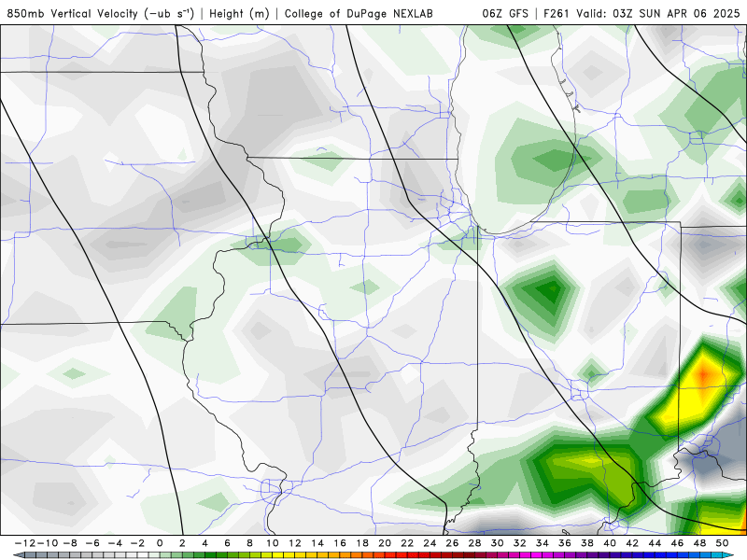The image size is (747, 560).
Task: Select the "0" label on the color scale
Action: click(160, 543)
